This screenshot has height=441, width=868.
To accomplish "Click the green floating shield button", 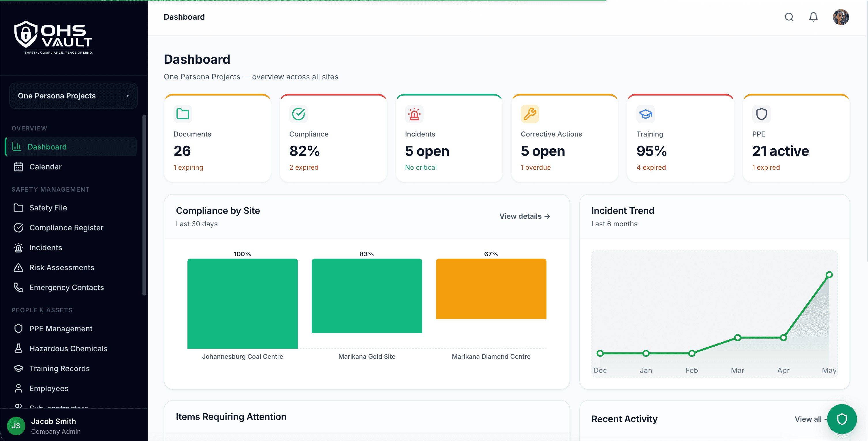I will 842,419.
